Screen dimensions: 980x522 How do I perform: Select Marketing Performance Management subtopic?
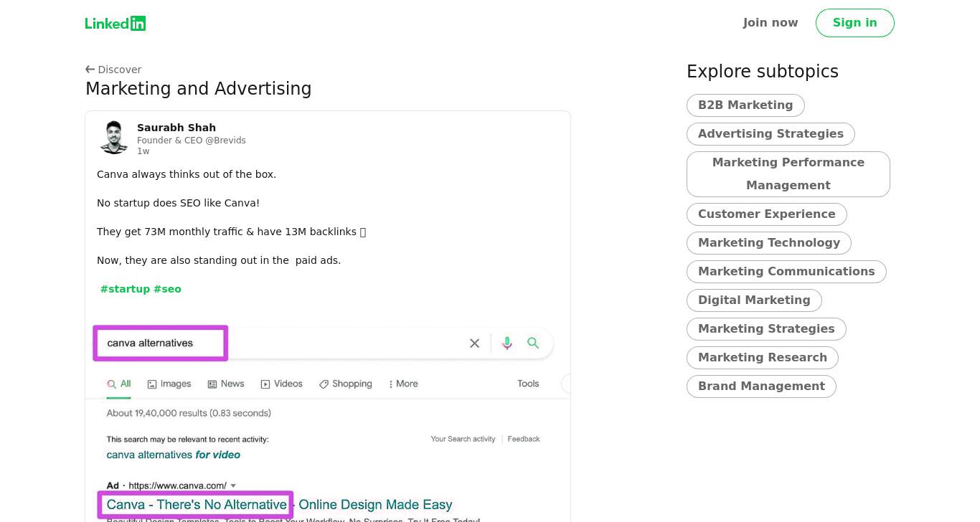pyautogui.click(x=788, y=174)
